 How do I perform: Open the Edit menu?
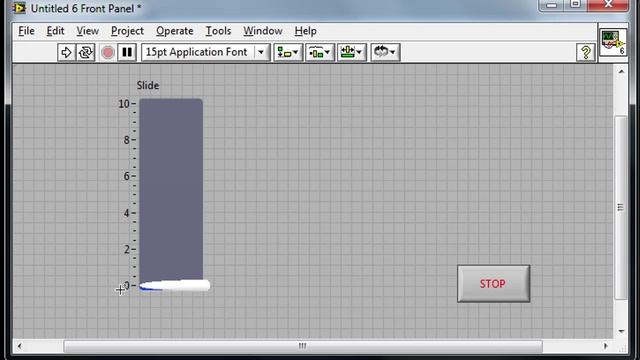[55, 31]
